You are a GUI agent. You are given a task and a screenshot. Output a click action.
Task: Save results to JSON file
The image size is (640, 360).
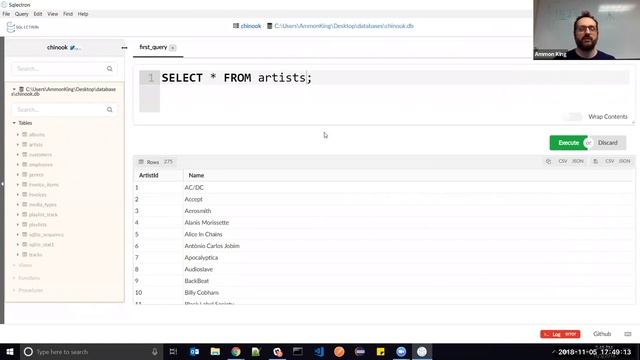point(625,162)
